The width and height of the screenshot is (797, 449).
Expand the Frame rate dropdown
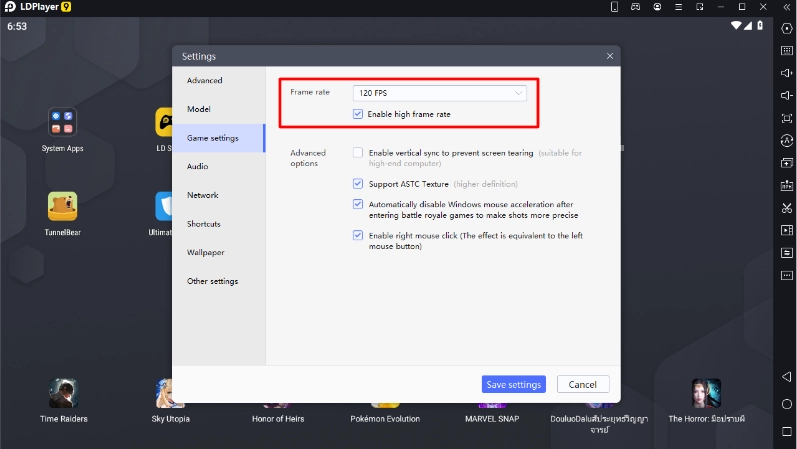click(x=440, y=93)
